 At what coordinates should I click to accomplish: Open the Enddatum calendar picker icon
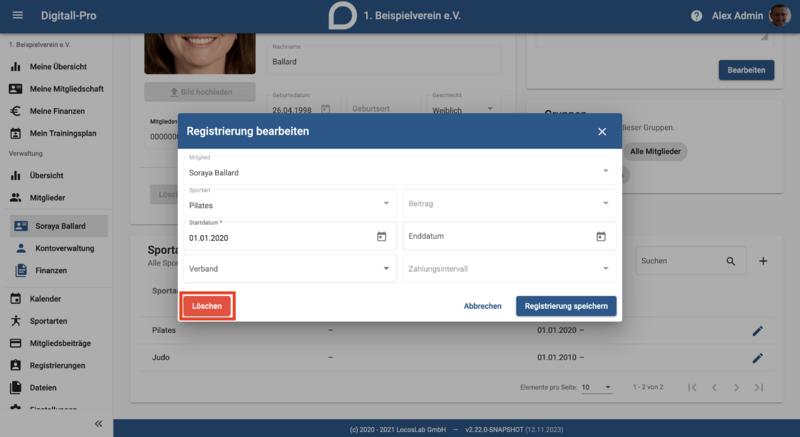point(601,237)
